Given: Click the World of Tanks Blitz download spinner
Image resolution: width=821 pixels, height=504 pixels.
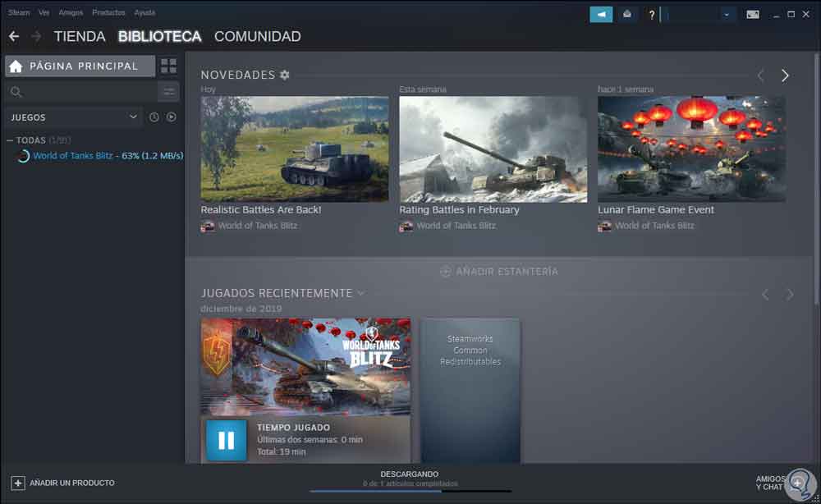Looking at the screenshot, I should tap(23, 156).
